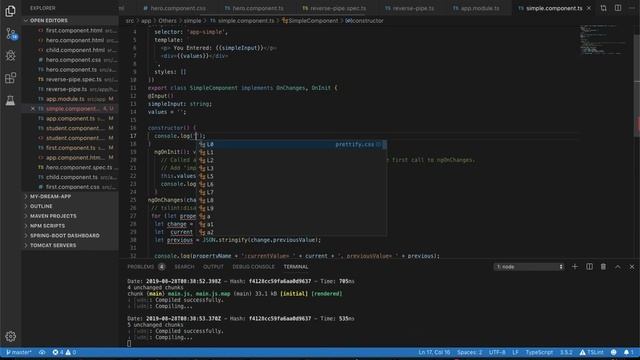The width and height of the screenshot is (640, 360).
Task: Switch to hero.component.ts tab
Action: point(255,8)
